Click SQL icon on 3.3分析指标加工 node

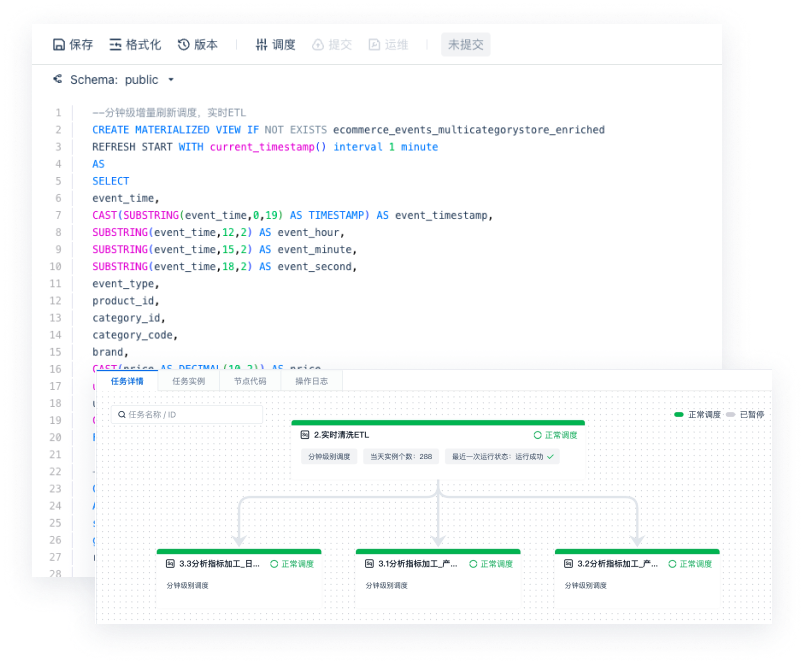coord(171,564)
